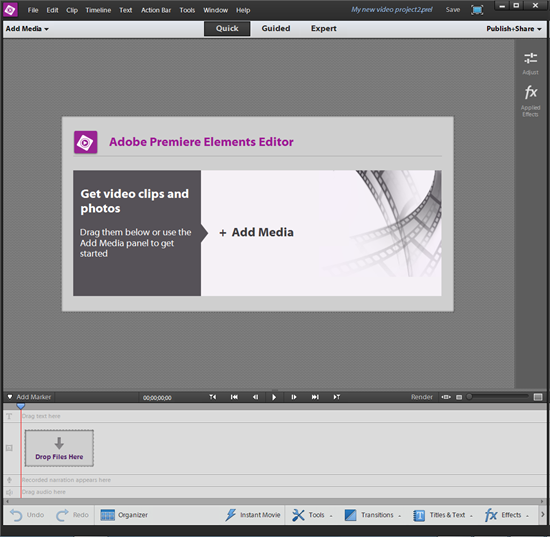550x537 pixels.
Task: Open the Timeline menu
Action: click(x=98, y=10)
